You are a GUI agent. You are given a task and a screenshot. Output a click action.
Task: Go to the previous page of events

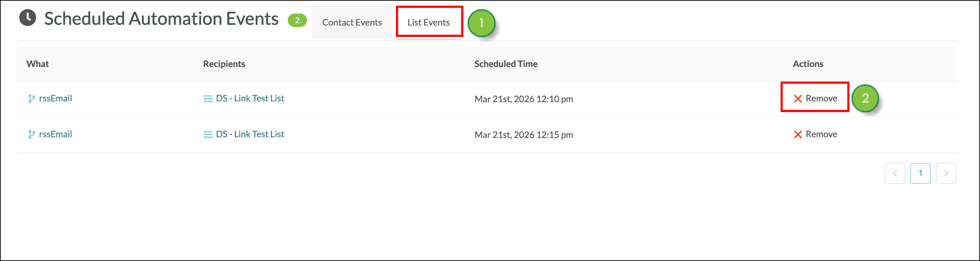[x=894, y=173]
